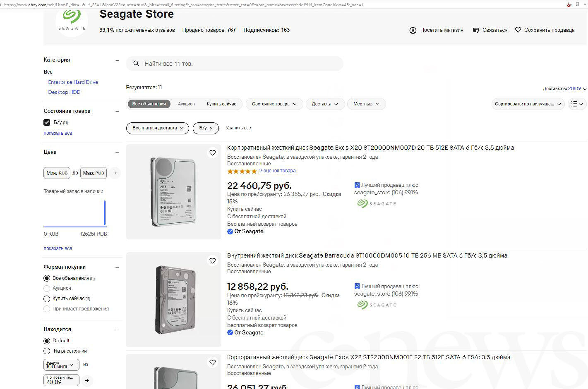Open the Seagate Exos X22 listing title
The height and width of the screenshot is (389, 588).
pyautogui.click(x=369, y=357)
